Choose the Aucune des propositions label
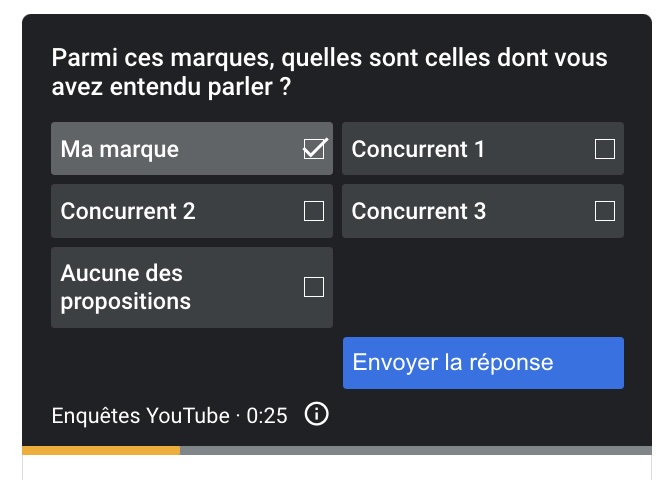The width and height of the screenshot is (660, 480). point(125,287)
